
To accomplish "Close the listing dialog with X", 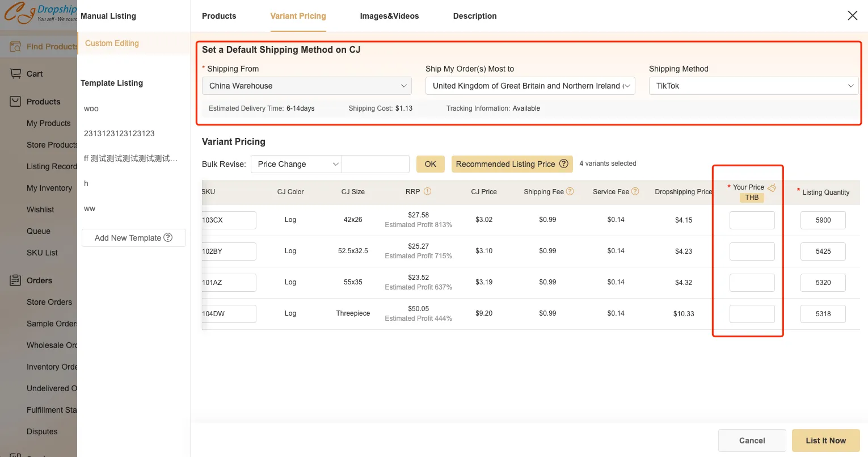I will click(x=852, y=16).
